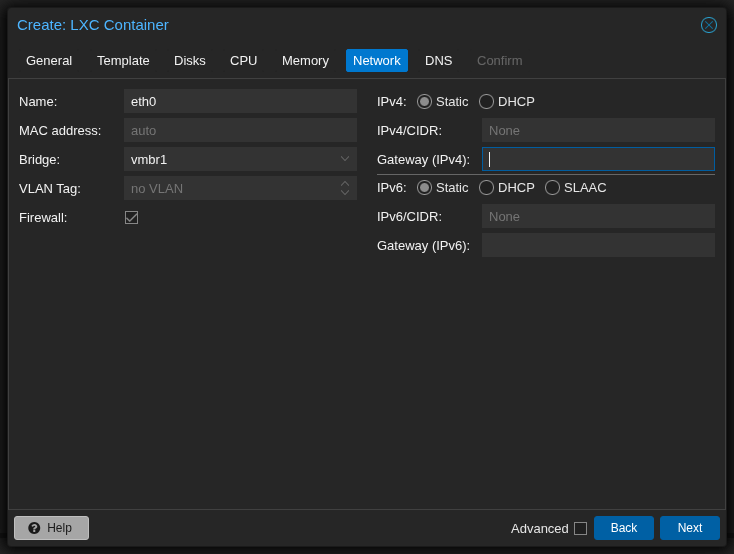
Task: Enable the Advanced checkbox
Action: point(580,528)
